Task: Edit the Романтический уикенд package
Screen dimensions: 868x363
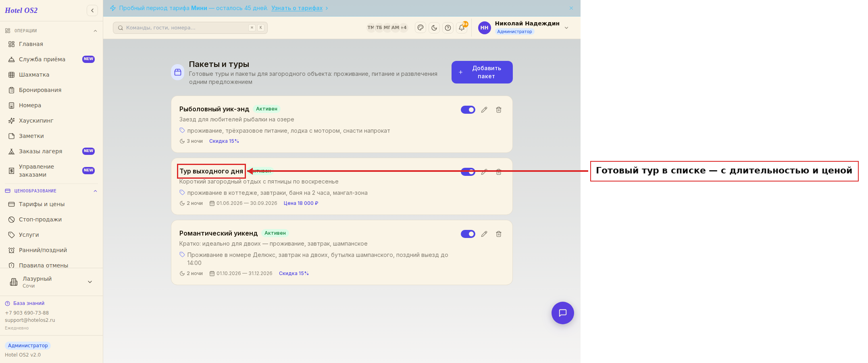Action: [484, 234]
